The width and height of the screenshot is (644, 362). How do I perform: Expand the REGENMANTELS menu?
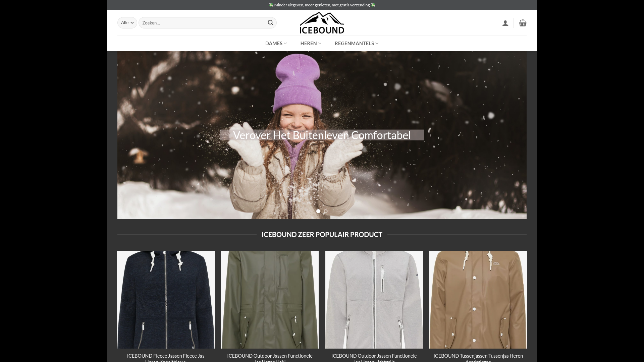point(357,44)
